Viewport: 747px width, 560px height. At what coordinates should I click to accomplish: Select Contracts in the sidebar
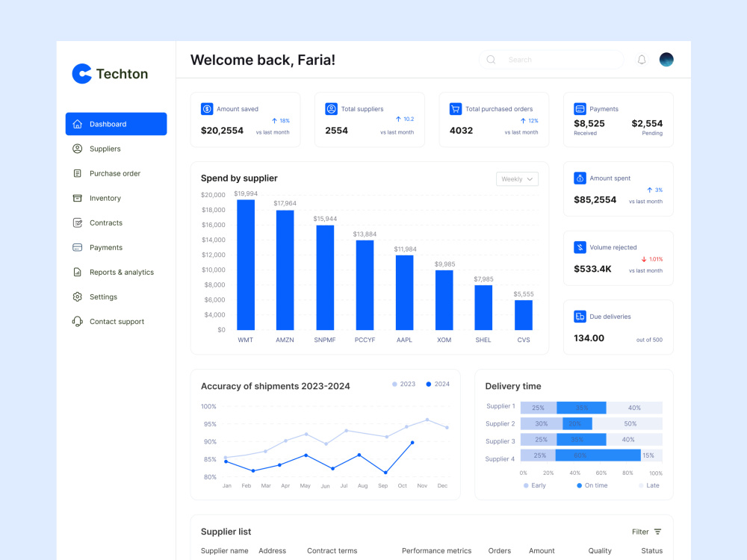click(x=106, y=223)
